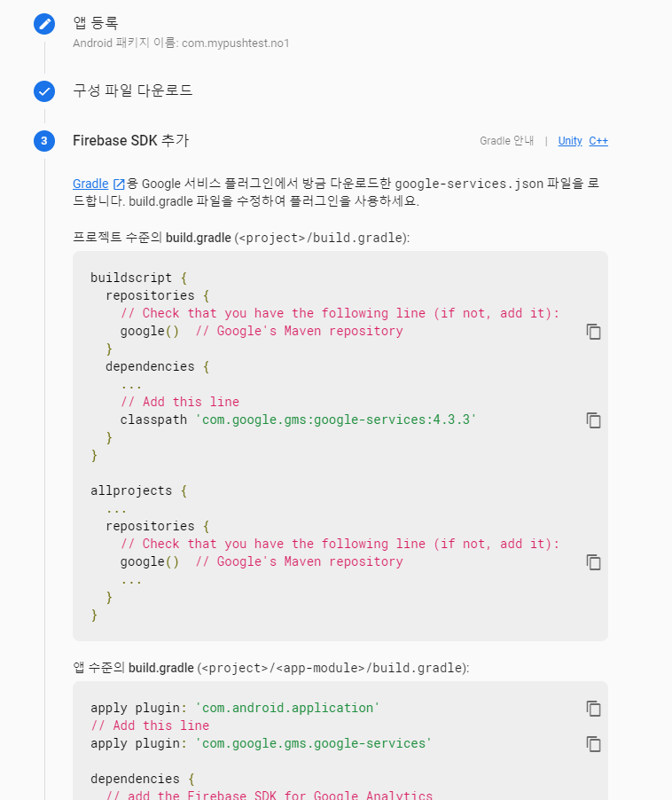Viewport: 672px width, 800px height.
Task: Select the Gradle 안내 option
Action: coord(507,141)
